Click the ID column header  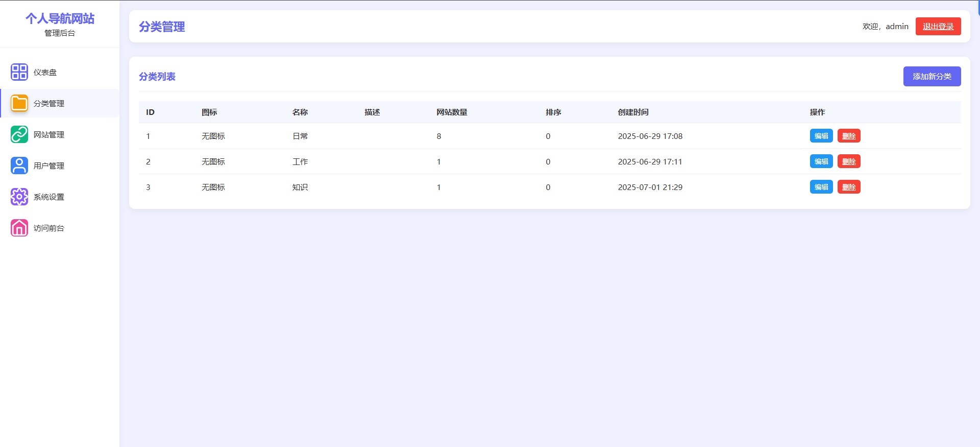[x=150, y=112]
